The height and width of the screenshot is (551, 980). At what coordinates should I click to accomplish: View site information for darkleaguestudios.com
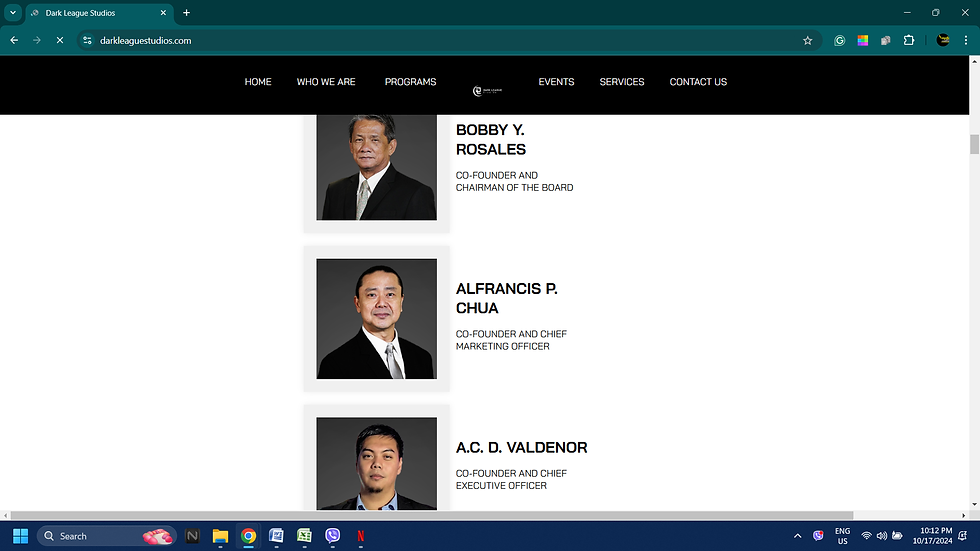[88, 40]
